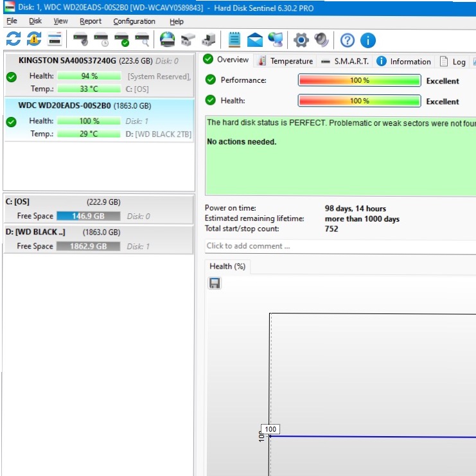
Task: Open the Configuration menu
Action: 134,21
